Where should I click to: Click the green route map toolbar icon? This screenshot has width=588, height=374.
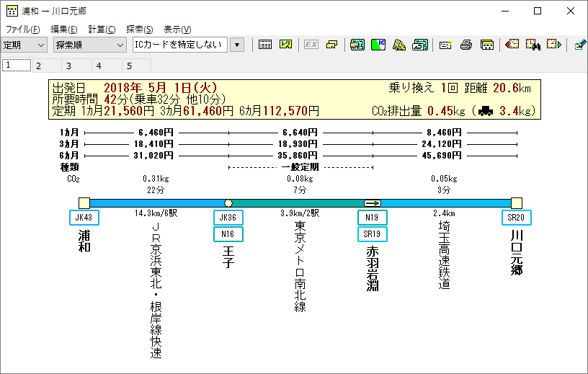coord(286,45)
